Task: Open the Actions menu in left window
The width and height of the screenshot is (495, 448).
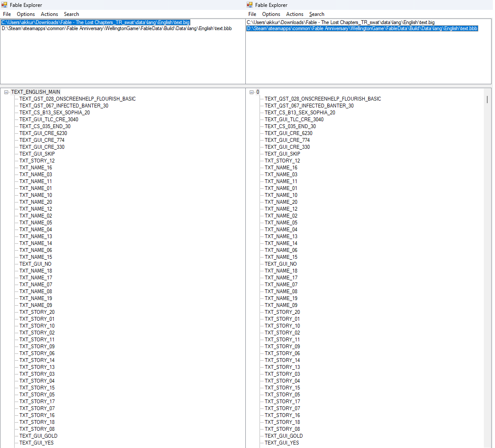Action: (x=49, y=14)
